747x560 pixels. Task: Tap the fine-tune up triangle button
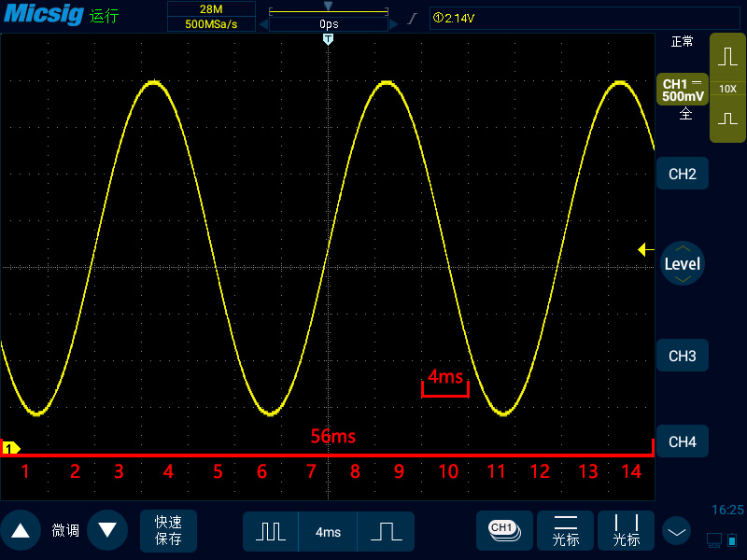tap(21, 530)
